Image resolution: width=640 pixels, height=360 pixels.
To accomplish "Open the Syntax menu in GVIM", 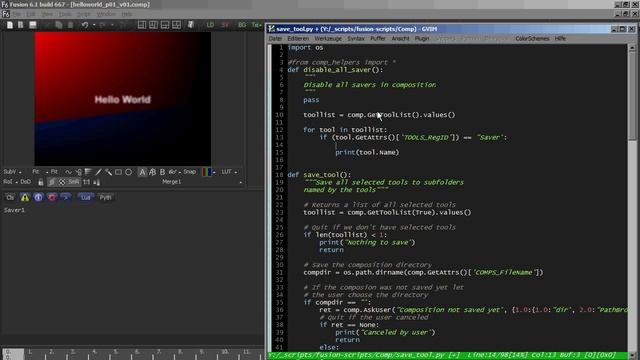I will pyautogui.click(x=356, y=38).
